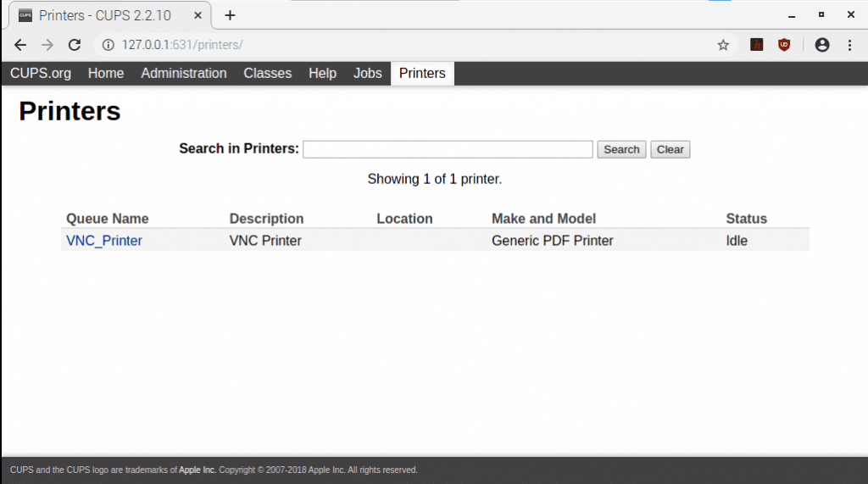This screenshot has height=484, width=868.
Task: Open a new browser tab
Action: pos(230,15)
